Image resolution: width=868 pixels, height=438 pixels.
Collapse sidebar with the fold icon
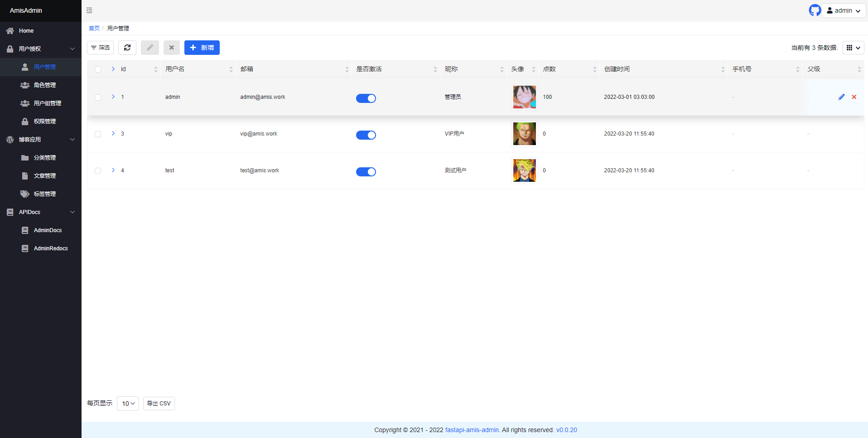click(89, 10)
